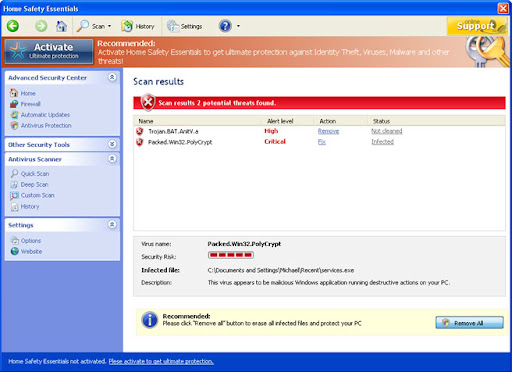The height and width of the screenshot is (372, 512).
Task: Select the Packed.Win32.PolyCrypt row
Action: (319, 142)
